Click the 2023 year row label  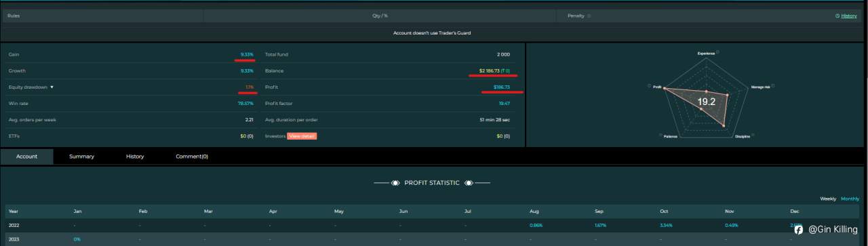tap(14, 239)
